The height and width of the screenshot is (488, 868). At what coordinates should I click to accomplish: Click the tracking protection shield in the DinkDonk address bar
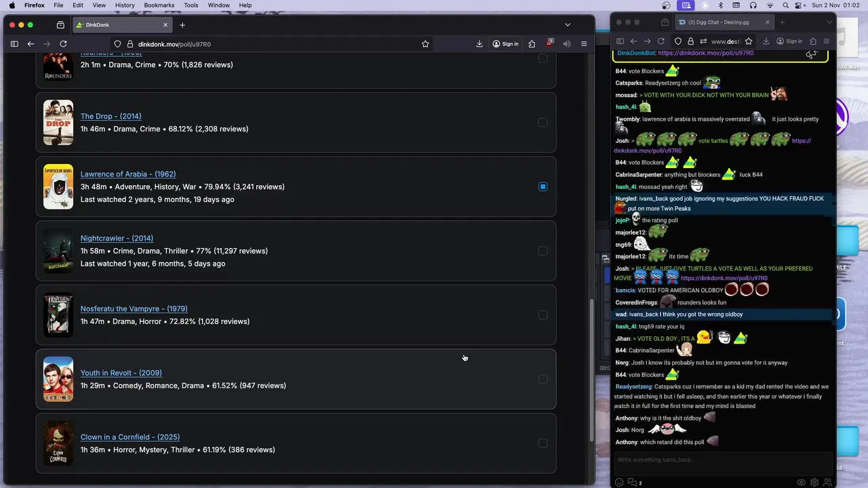[x=117, y=44]
